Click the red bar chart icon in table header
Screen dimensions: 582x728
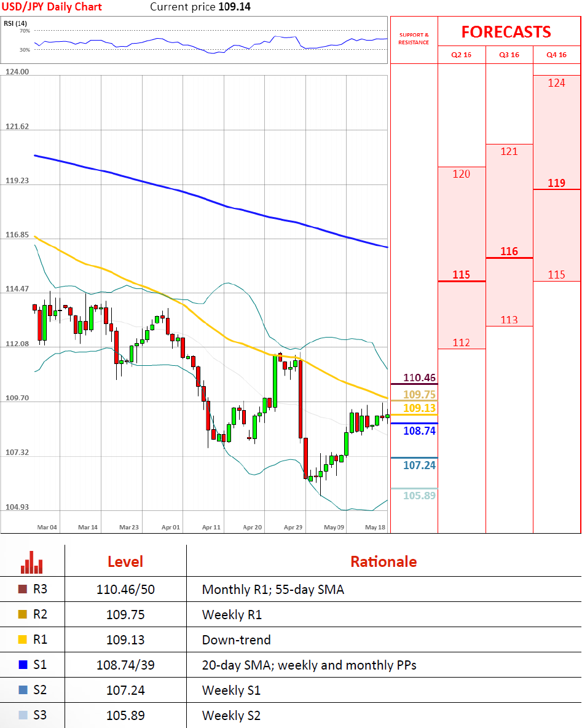(31, 562)
